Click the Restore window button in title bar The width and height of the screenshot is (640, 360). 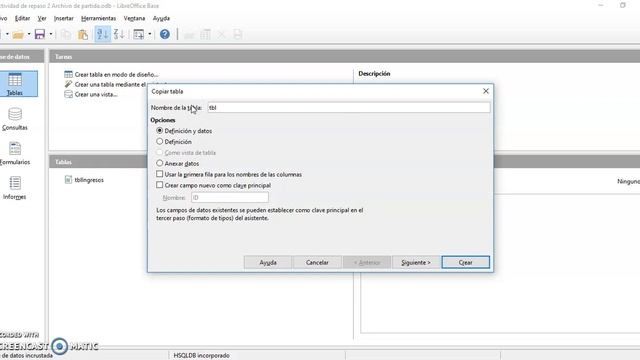622,5
